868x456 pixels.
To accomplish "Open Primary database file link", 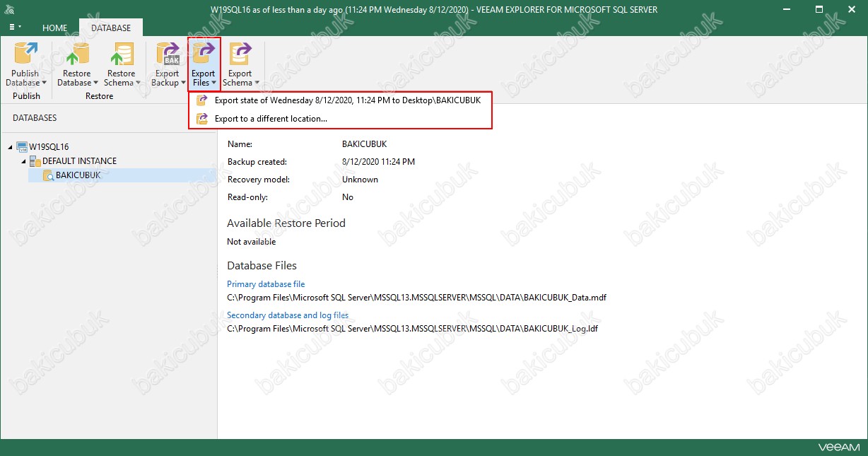I will [266, 284].
